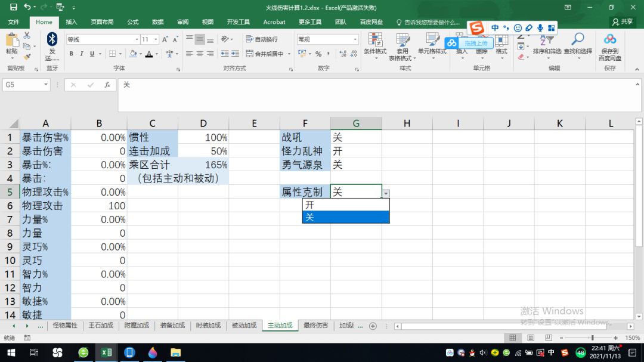Click the Name Box showing G5
Screen dimensions: 644x362
(x=26, y=85)
